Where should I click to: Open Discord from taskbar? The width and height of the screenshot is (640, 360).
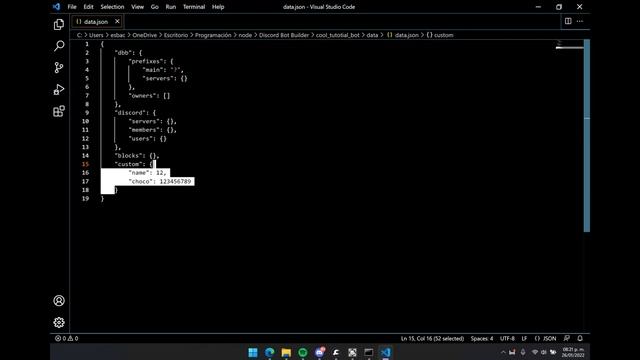(320, 352)
